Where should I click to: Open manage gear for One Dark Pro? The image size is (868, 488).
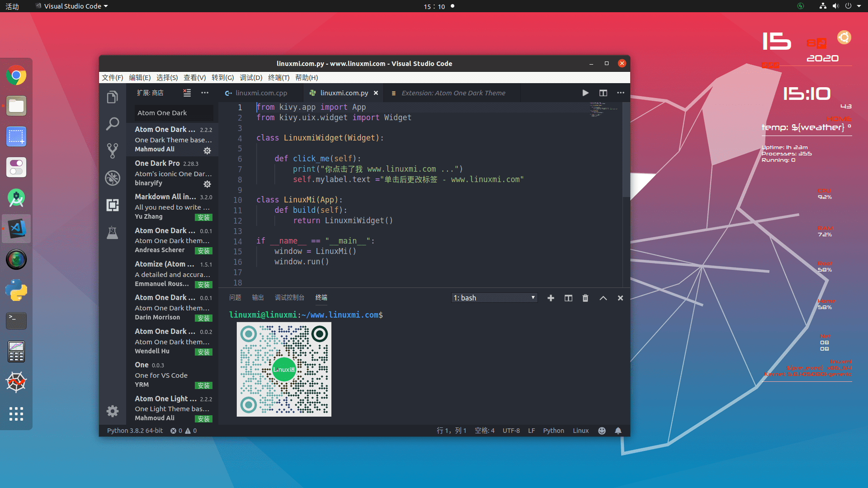tap(207, 184)
